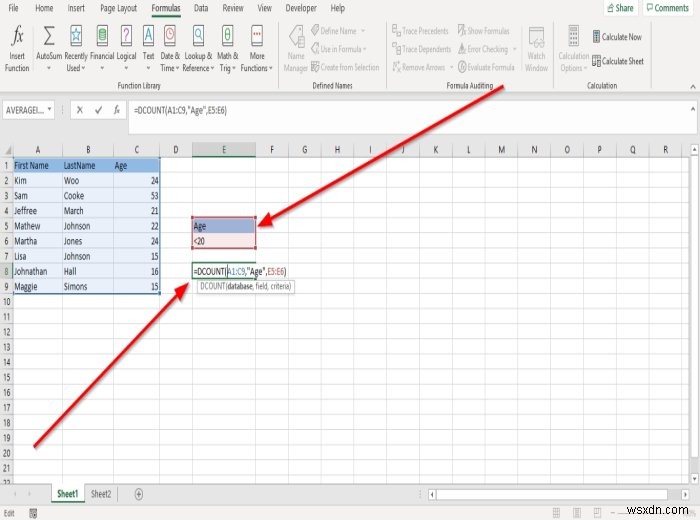
Task: Open Recently Used functions icon
Action: tap(76, 36)
